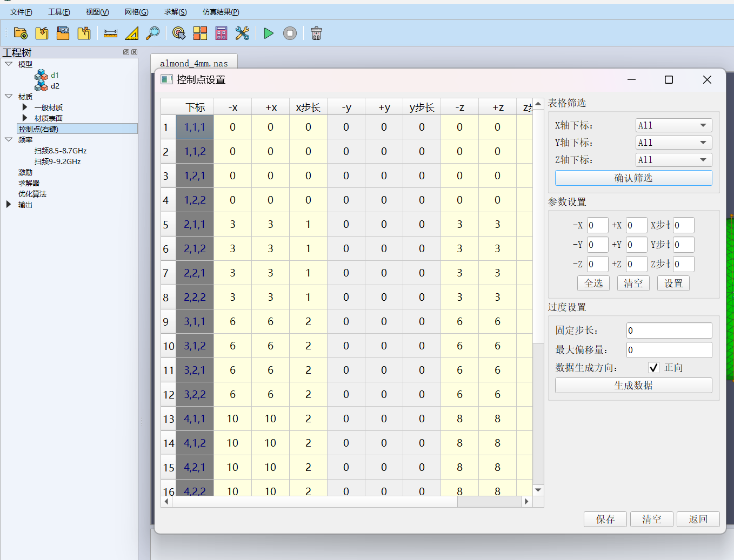Screen dimensions: 734x560
Task: Click the table horizontal scrollbar thumb
Action: click(315, 502)
